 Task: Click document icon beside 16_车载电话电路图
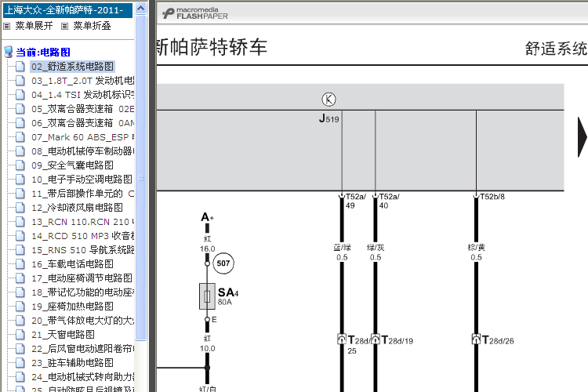tap(20, 264)
